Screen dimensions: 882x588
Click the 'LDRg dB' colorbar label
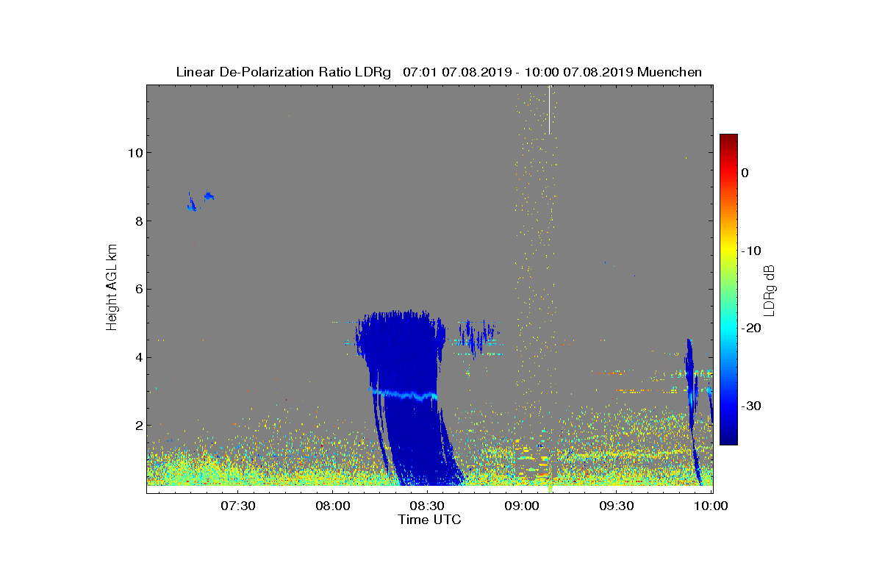pyautogui.click(x=770, y=290)
